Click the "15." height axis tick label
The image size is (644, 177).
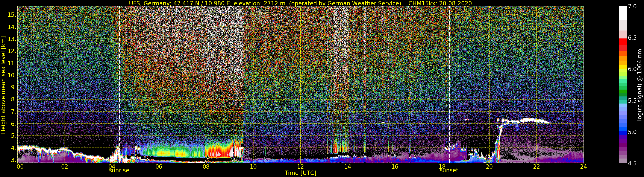12,15
